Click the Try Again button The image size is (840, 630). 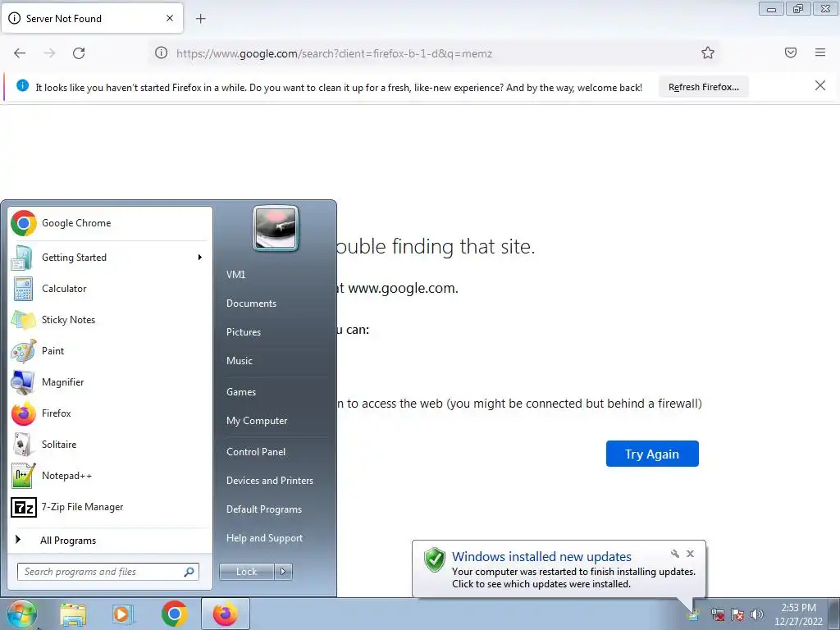[652, 454]
